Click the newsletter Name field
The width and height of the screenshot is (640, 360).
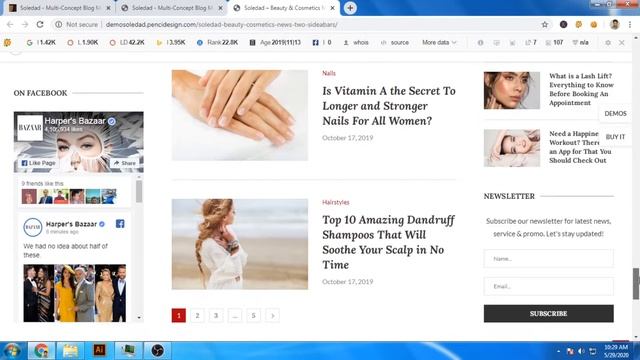click(x=549, y=258)
